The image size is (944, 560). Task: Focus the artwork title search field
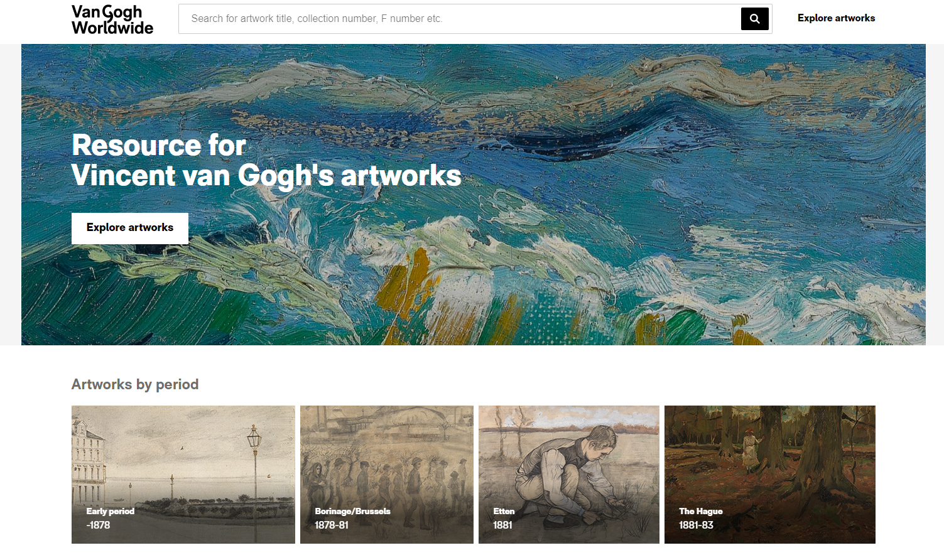pos(460,19)
